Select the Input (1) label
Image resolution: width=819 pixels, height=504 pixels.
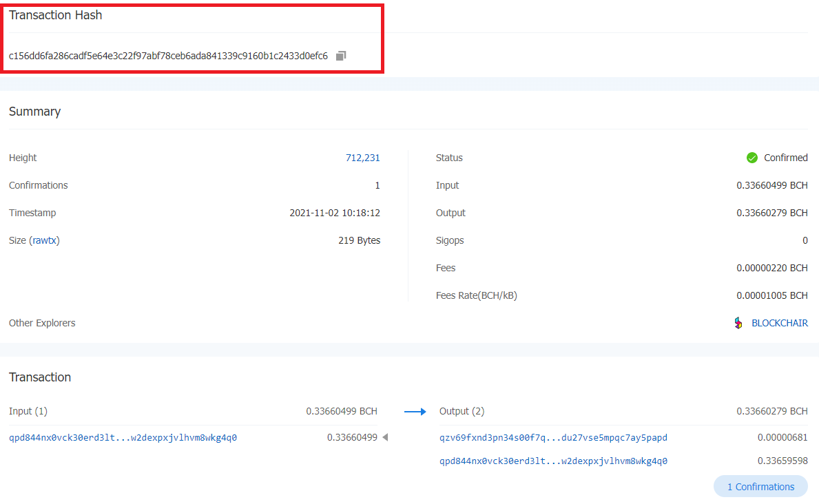(28, 411)
